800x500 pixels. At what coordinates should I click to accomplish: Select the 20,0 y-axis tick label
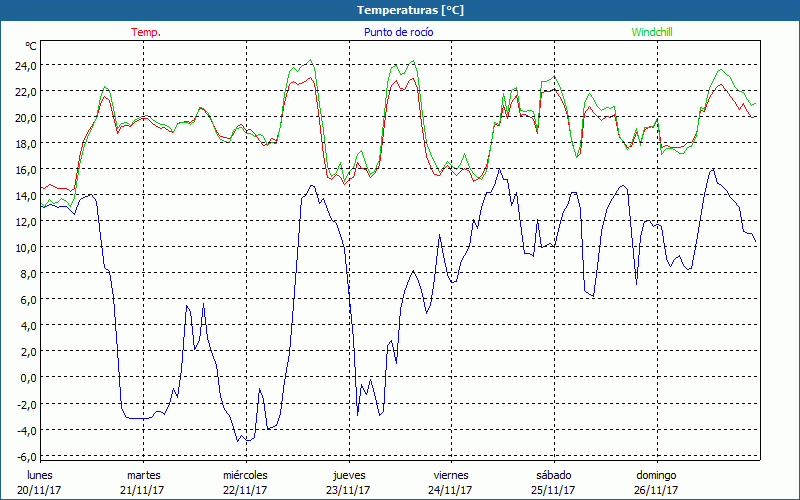pyautogui.click(x=24, y=117)
